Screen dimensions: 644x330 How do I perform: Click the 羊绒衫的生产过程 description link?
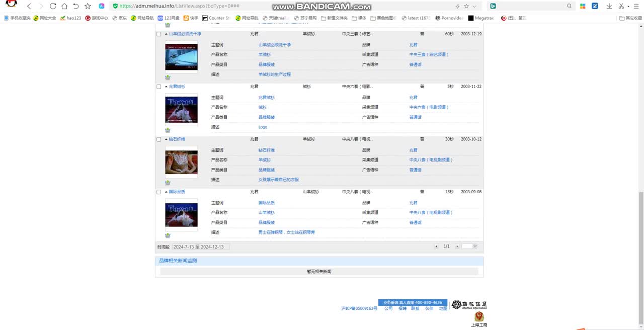click(x=274, y=74)
